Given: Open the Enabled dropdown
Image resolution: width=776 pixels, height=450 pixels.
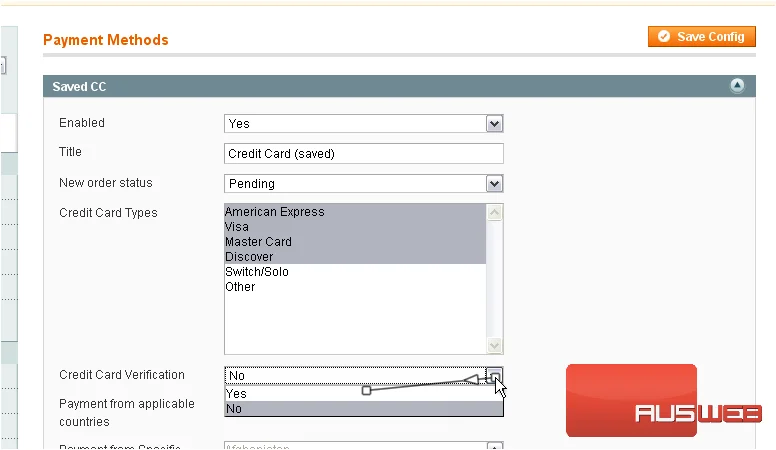Looking at the screenshot, I should coord(364,124).
